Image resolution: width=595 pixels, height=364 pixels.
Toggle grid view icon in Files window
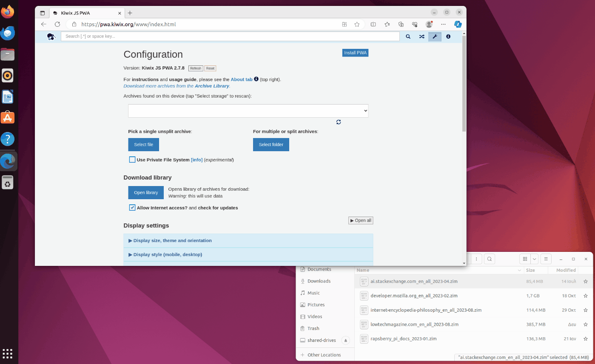tap(525, 259)
